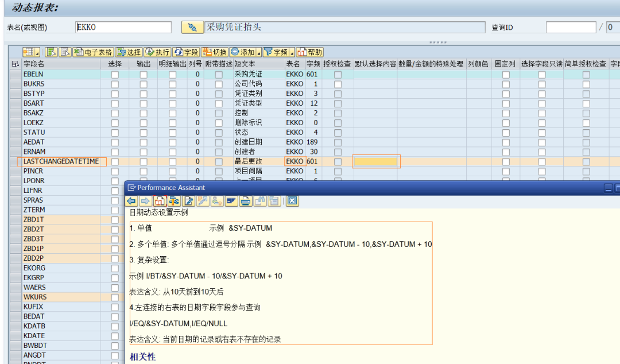Click the Performance Assistant title bar icon
The width and height of the screenshot is (620, 364).
point(131,188)
